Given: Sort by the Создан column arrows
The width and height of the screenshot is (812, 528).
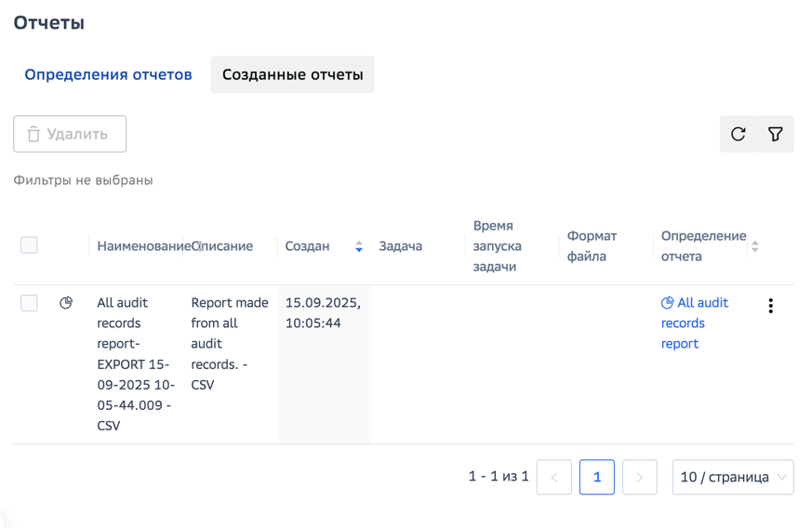Looking at the screenshot, I should point(359,246).
